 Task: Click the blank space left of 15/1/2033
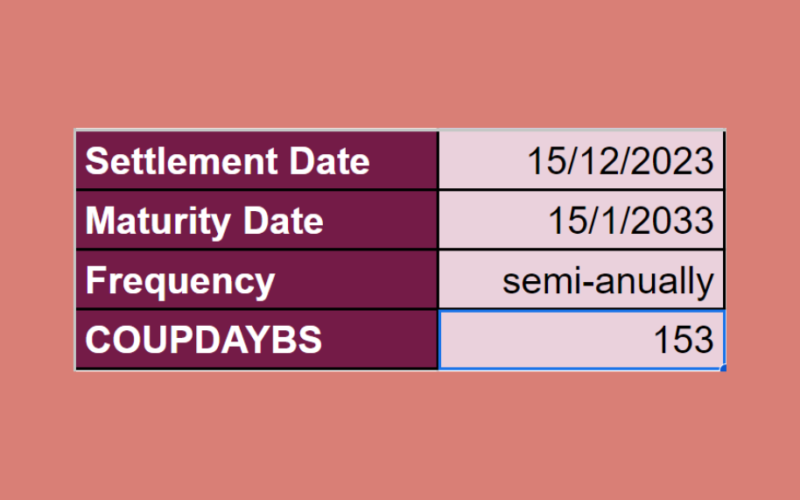pyautogui.click(x=490, y=221)
